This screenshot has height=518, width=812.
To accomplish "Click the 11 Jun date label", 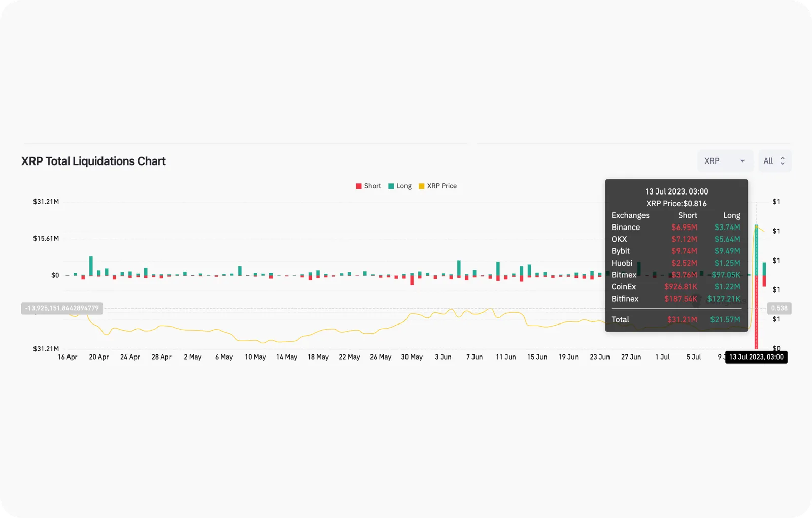I will (506, 357).
